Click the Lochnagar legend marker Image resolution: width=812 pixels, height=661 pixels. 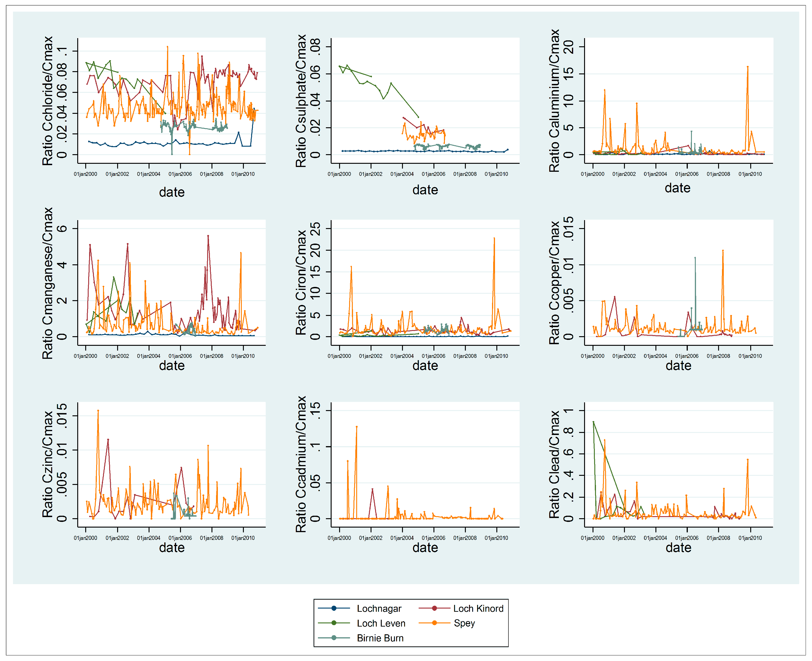[x=334, y=608]
